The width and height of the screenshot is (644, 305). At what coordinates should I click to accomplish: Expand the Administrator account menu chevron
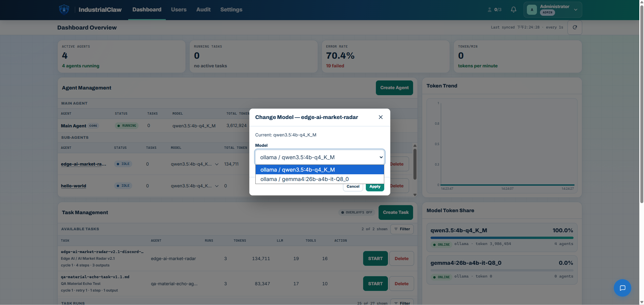click(x=576, y=10)
